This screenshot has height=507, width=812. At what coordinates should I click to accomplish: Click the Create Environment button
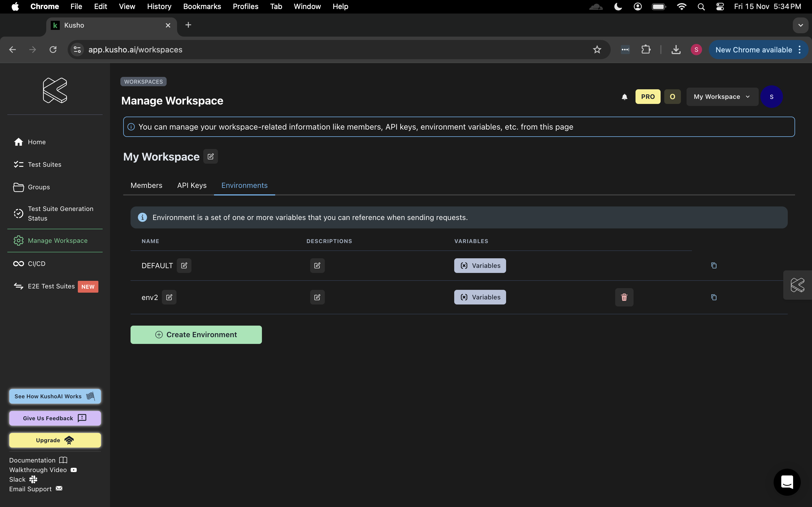(x=196, y=335)
